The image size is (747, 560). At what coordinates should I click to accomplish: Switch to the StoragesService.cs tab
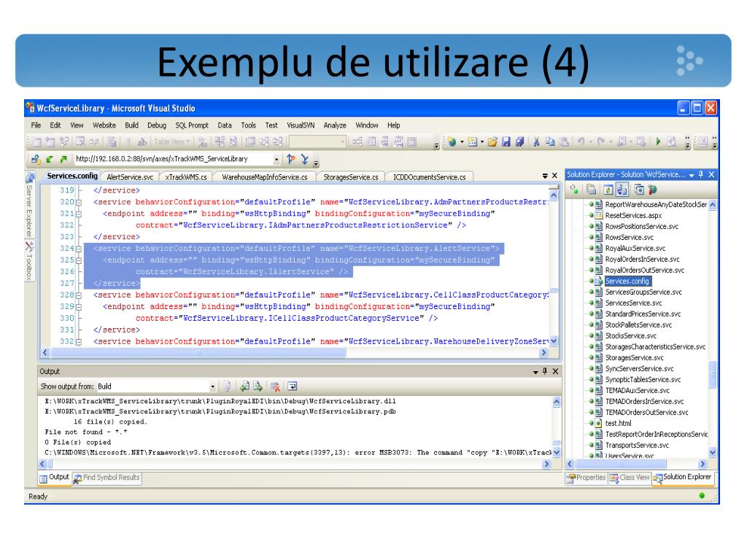coord(351,177)
